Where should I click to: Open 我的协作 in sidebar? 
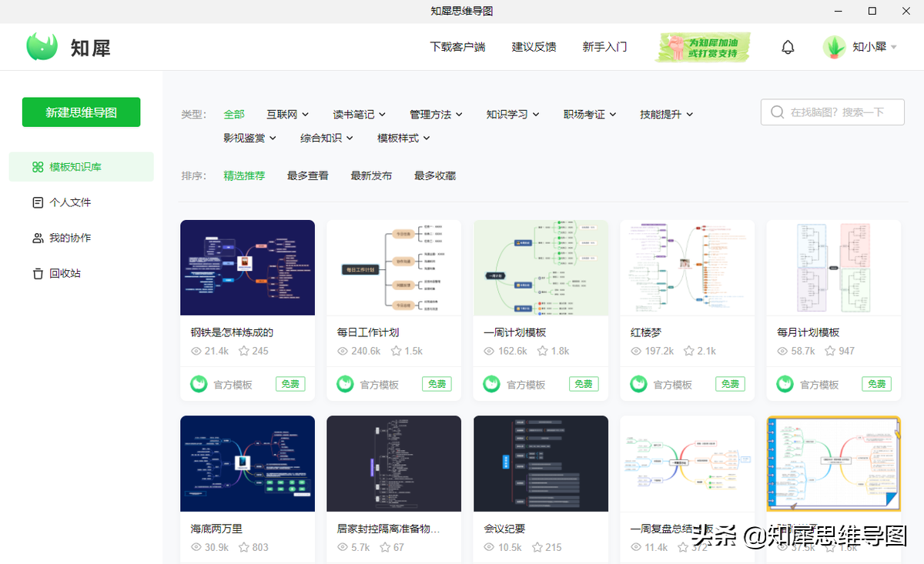point(81,238)
